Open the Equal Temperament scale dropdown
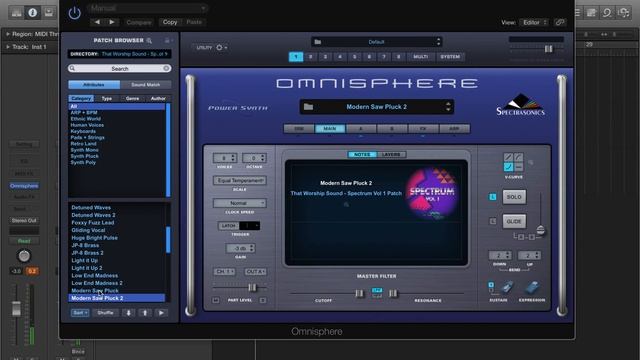This screenshot has width=640, height=360. 240,180
